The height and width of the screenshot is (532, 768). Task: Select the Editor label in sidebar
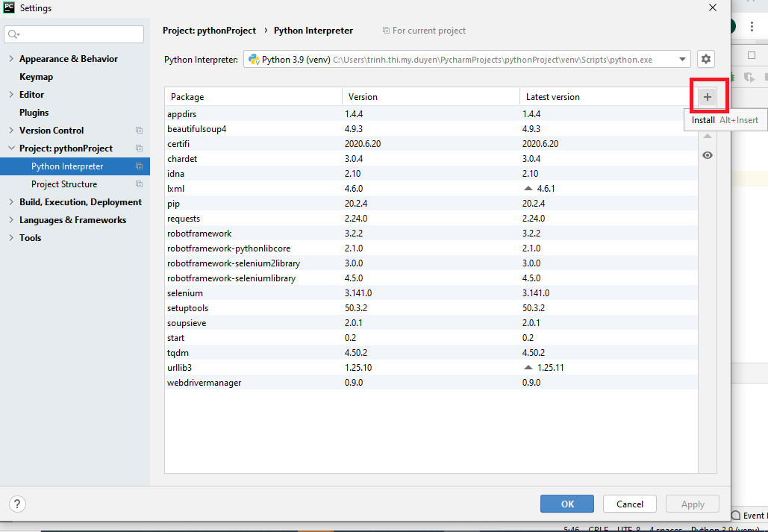click(32, 95)
